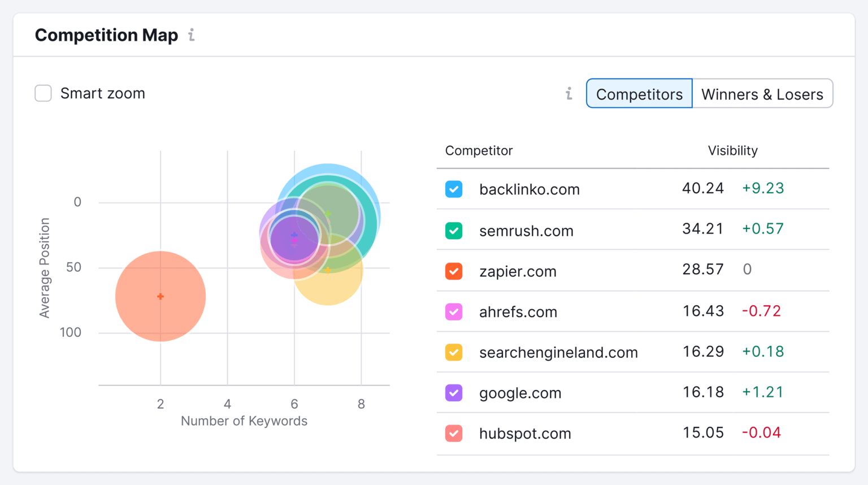The height and width of the screenshot is (485, 868).
Task: Uncheck ahrefs.com to hide its bubble
Action: click(x=454, y=311)
